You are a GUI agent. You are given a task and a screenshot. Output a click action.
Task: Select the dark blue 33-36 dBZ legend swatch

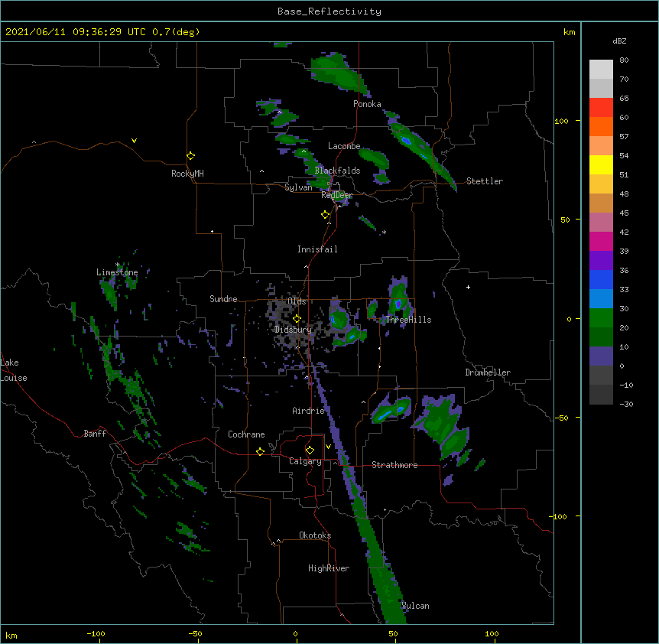[601, 280]
